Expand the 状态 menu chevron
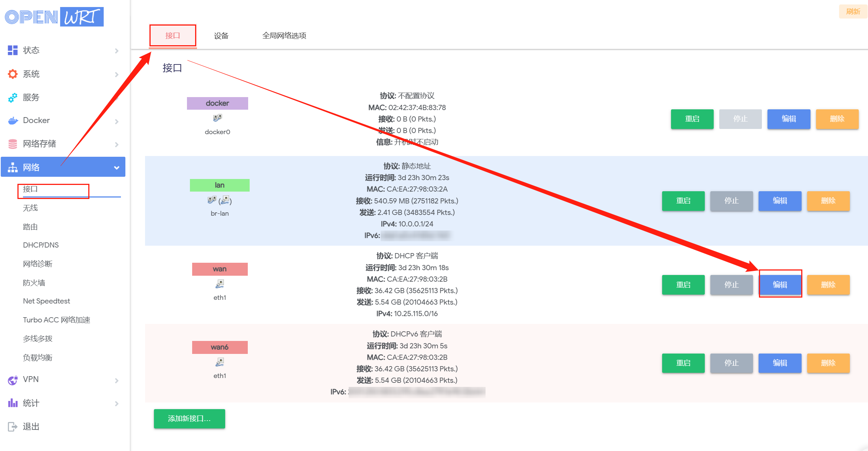Image resolution: width=868 pixels, height=451 pixels. pos(116,51)
